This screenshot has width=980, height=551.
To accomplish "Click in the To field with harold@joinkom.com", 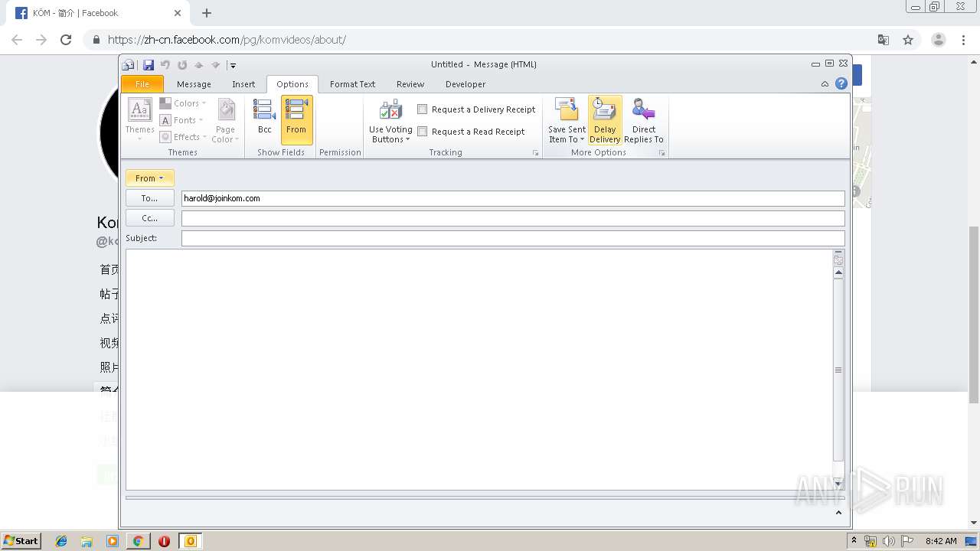I will pyautogui.click(x=513, y=198).
